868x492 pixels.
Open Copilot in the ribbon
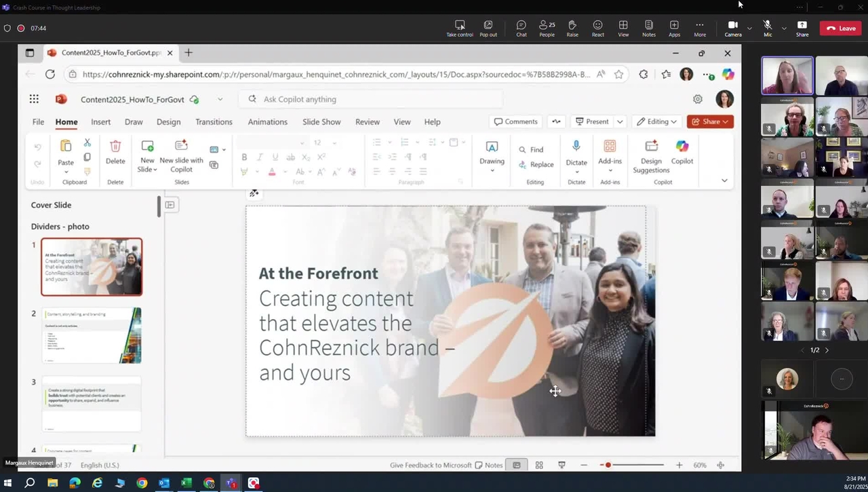pos(682,152)
